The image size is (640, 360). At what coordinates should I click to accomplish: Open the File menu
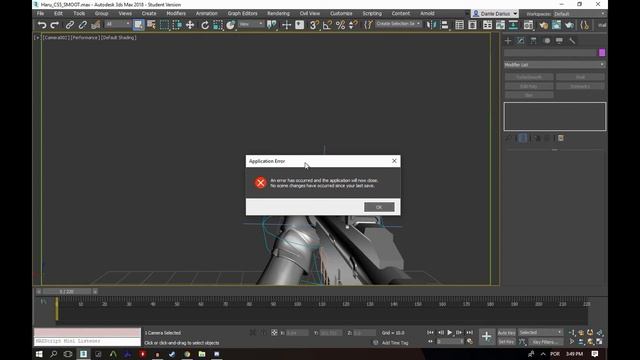click(x=40, y=13)
